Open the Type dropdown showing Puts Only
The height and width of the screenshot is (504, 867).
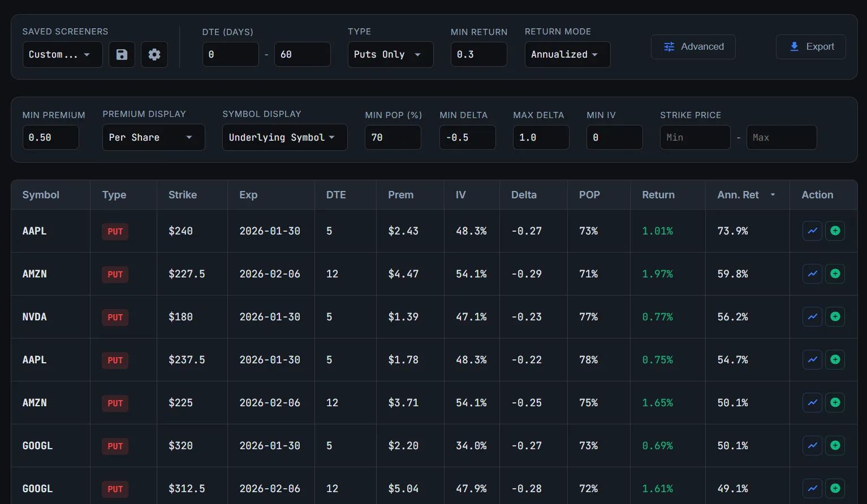point(390,54)
